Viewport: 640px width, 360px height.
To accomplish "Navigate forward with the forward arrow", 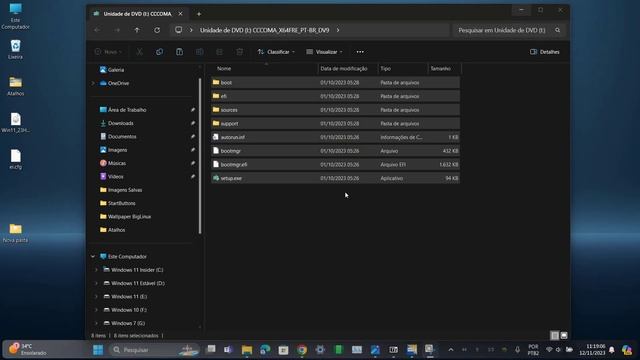I will click(117, 30).
